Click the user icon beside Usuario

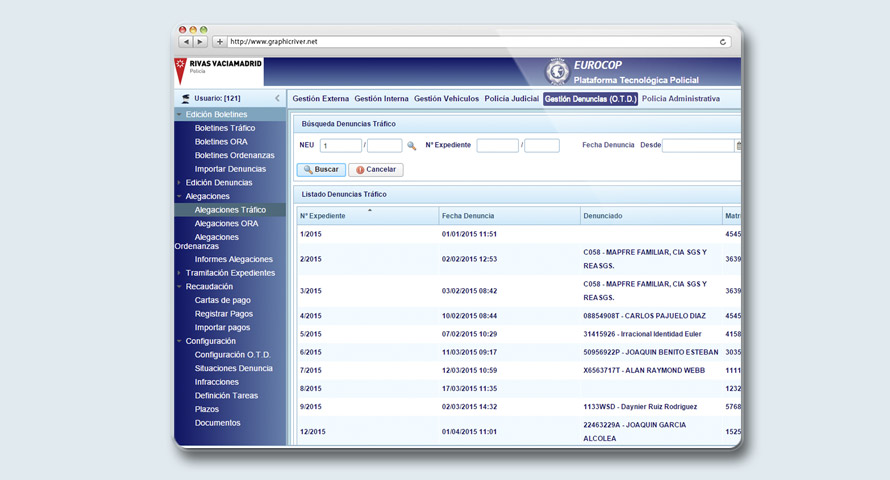click(185, 99)
